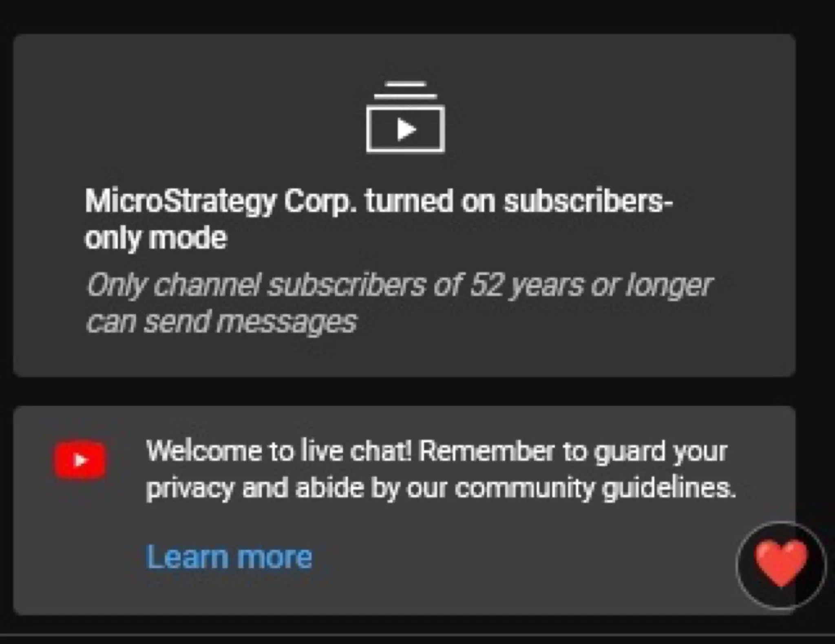The image size is (835, 644).
Task: Open the Learn more link
Action: click(229, 556)
